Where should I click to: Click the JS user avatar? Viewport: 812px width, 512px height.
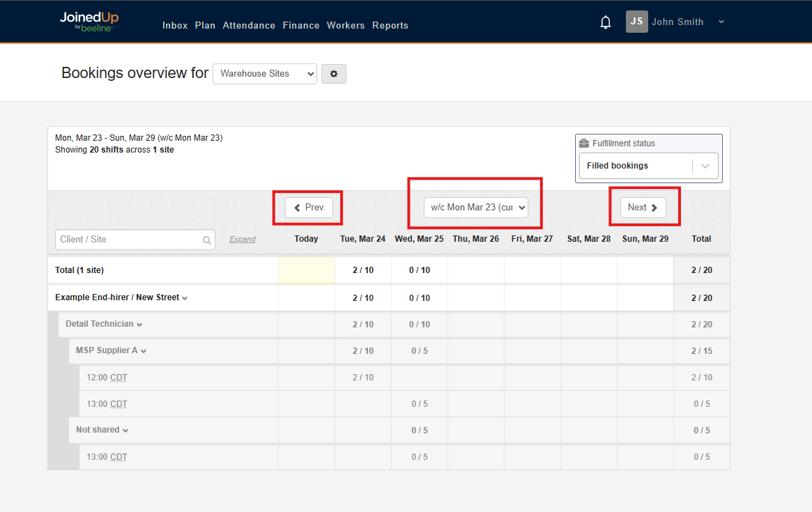tap(636, 22)
